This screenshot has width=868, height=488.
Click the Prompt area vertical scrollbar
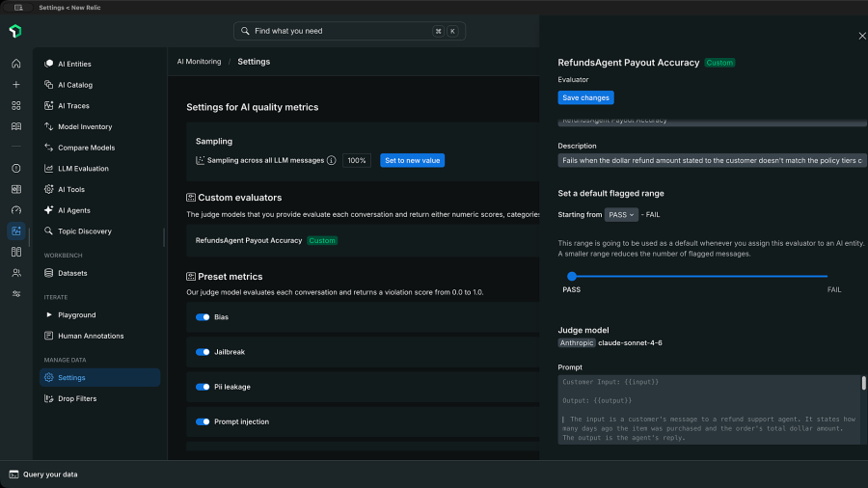863,383
